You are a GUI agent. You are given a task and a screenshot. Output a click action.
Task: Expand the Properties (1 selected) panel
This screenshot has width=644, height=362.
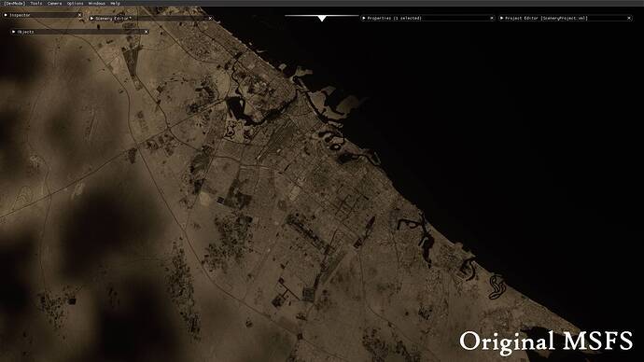363,18
